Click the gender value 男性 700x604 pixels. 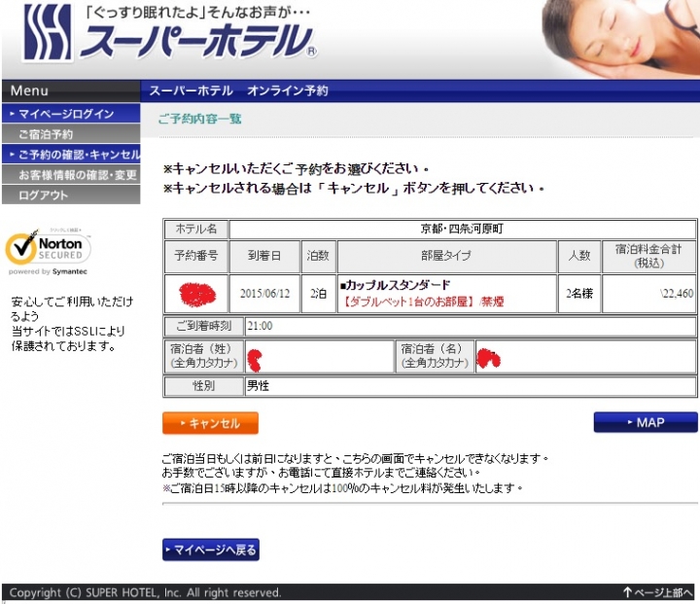(x=258, y=385)
